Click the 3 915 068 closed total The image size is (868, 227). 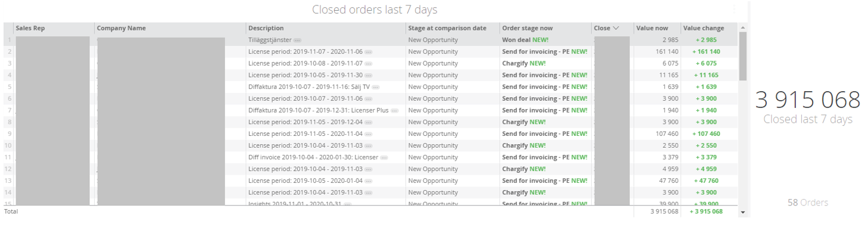[807, 99]
